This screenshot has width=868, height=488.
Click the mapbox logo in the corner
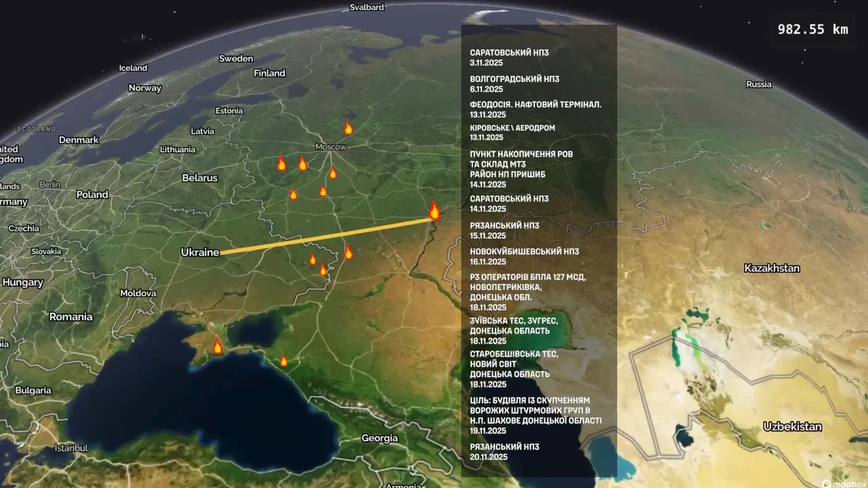click(843, 483)
